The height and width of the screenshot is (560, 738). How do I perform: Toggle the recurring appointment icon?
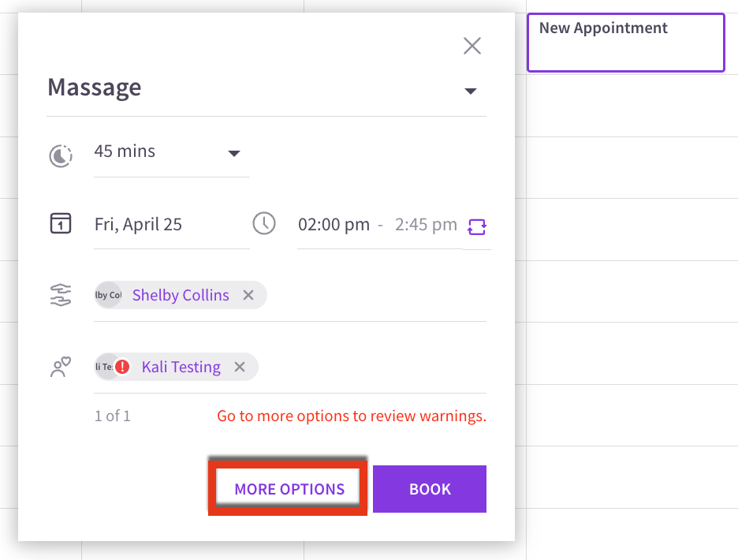point(477,226)
